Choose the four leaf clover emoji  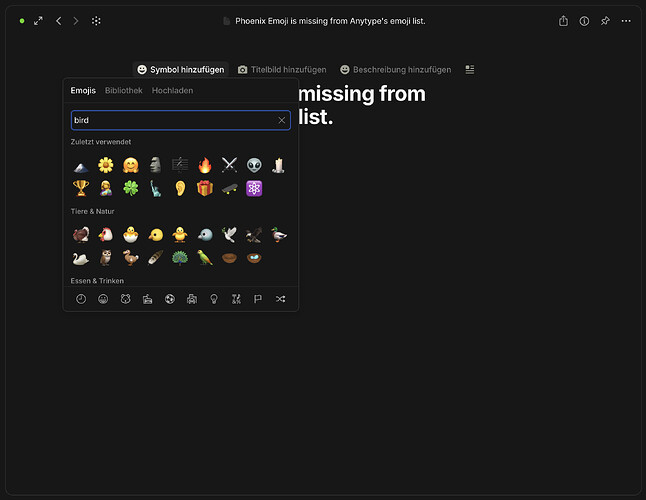click(131, 189)
